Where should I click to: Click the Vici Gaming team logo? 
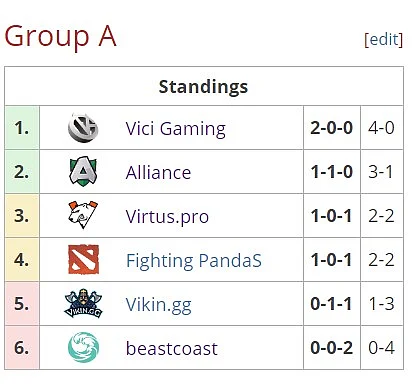(83, 128)
